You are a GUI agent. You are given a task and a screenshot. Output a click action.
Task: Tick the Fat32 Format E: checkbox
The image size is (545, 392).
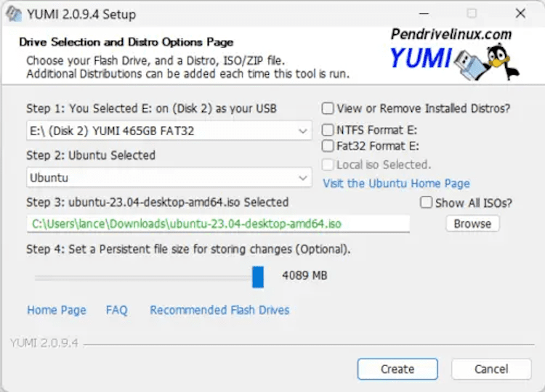pyautogui.click(x=328, y=146)
